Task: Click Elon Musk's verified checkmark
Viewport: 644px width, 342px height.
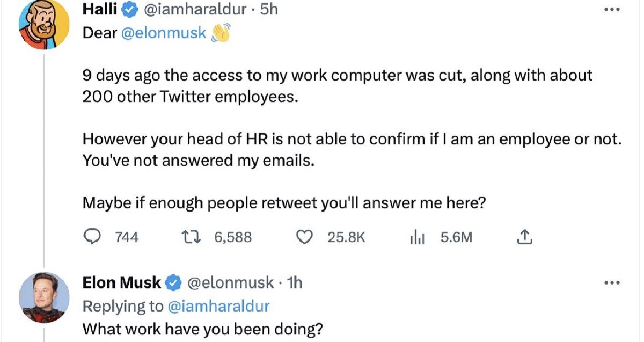Action: [x=173, y=282]
